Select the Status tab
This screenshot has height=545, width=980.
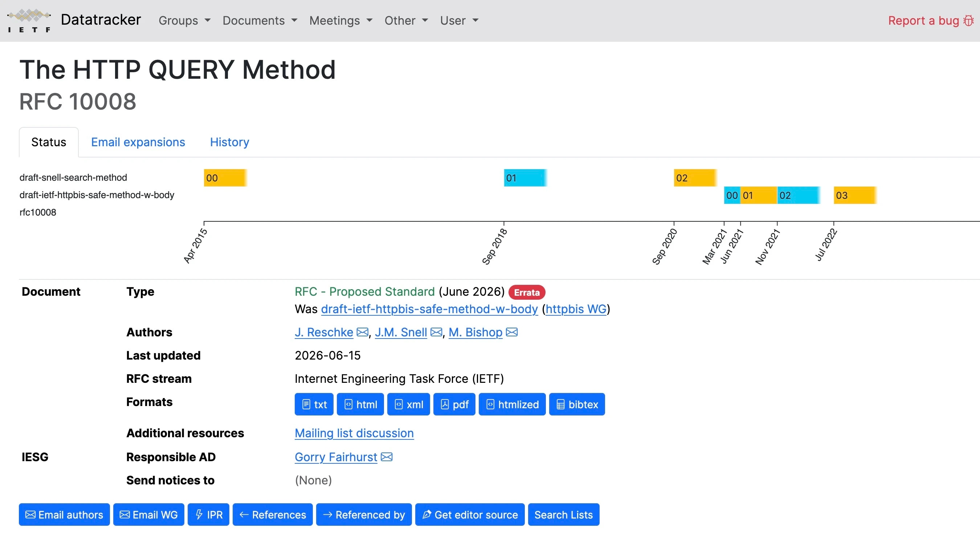pos(49,142)
